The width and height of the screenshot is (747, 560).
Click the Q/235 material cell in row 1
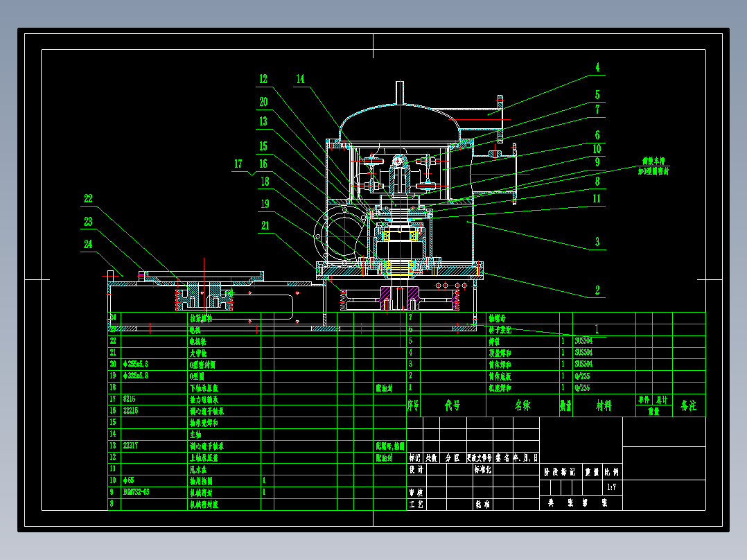pos(583,388)
